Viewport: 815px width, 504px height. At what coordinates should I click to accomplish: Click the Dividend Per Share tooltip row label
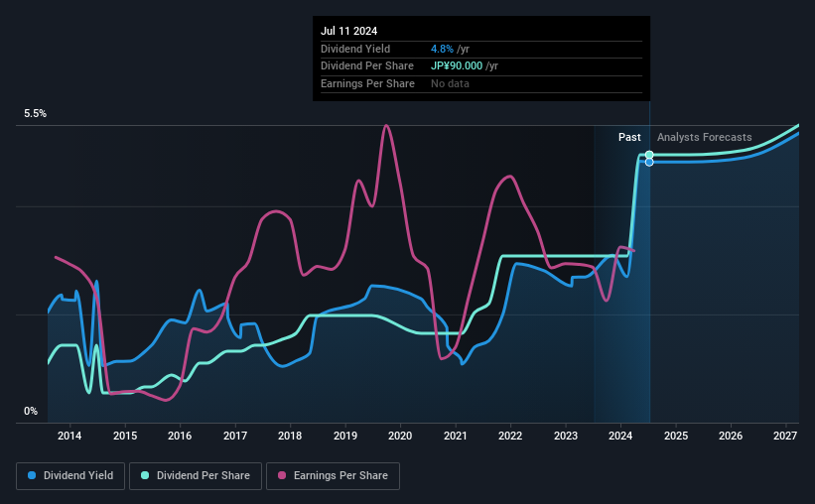pyautogui.click(x=367, y=66)
